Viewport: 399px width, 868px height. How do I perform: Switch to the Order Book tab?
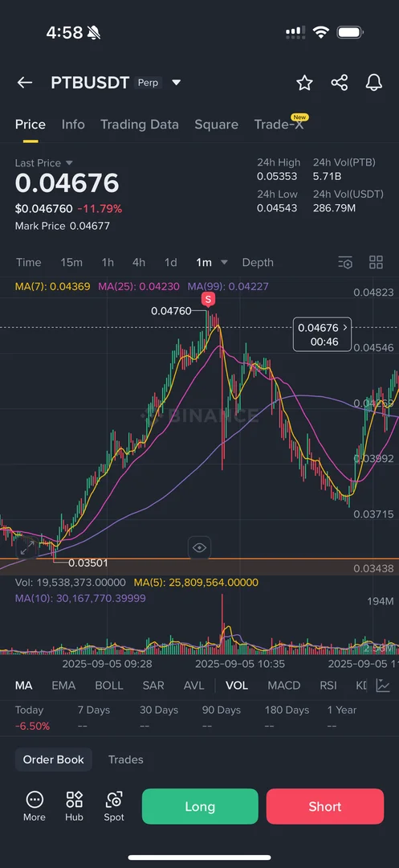tap(54, 759)
